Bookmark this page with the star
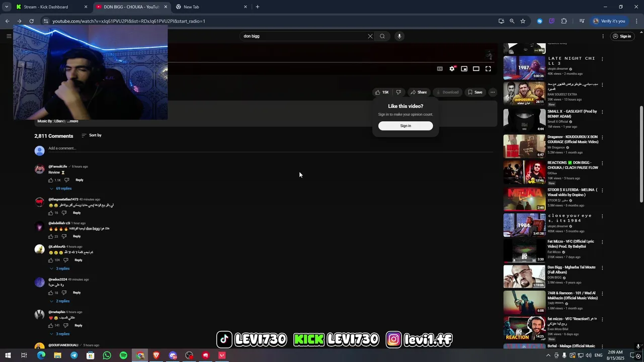 tap(523, 21)
